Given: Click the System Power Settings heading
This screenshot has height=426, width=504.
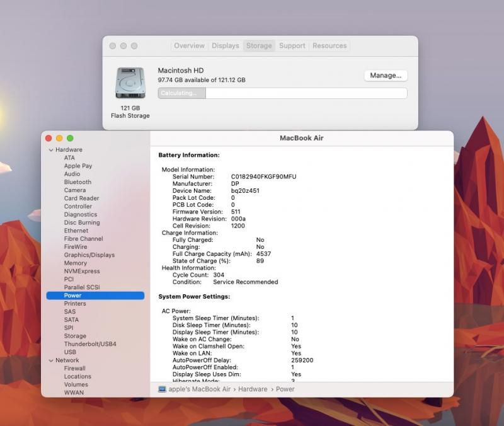Looking at the screenshot, I should point(194,296).
